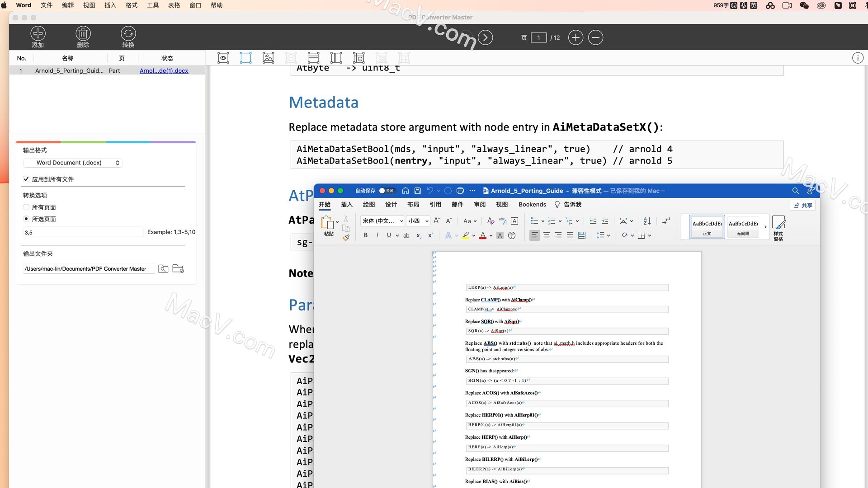The height and width of the screenshot is (488, 868).
Task: Pick yellow text highlight color
Action: pyautogui.click(x=466, y=235)
